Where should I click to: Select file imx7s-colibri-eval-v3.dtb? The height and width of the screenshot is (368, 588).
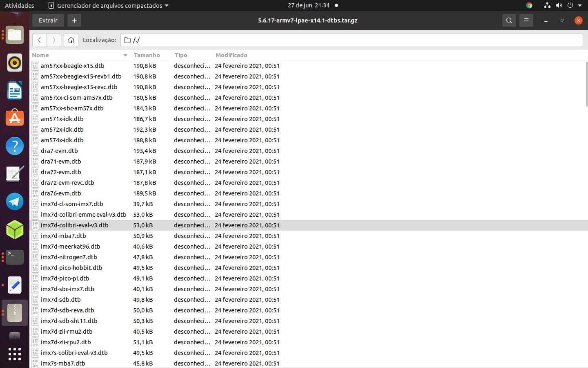pos(309,353)
